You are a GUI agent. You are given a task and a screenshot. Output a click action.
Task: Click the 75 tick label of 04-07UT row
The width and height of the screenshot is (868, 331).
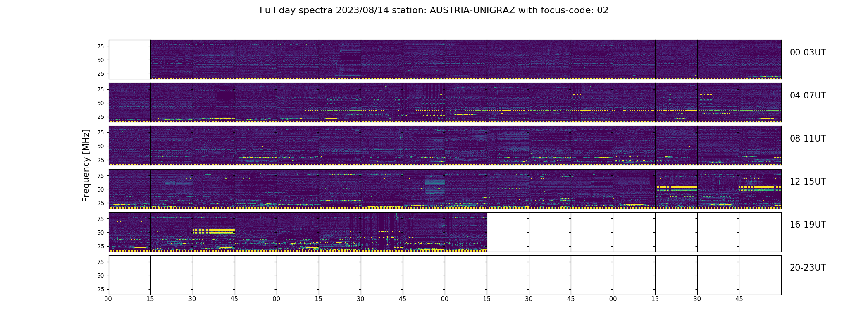(100, 89)
